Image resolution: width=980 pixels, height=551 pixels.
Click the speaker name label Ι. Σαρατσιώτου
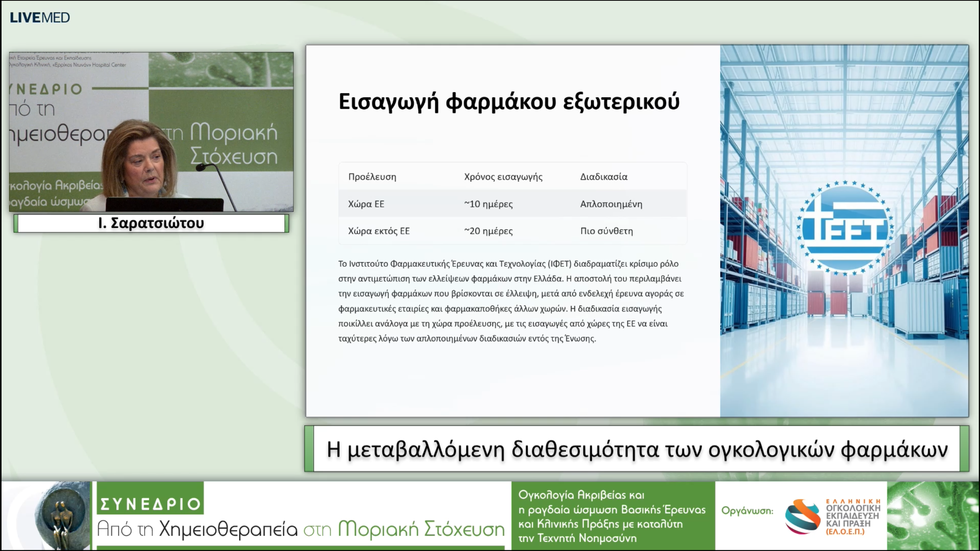[151, 223]
